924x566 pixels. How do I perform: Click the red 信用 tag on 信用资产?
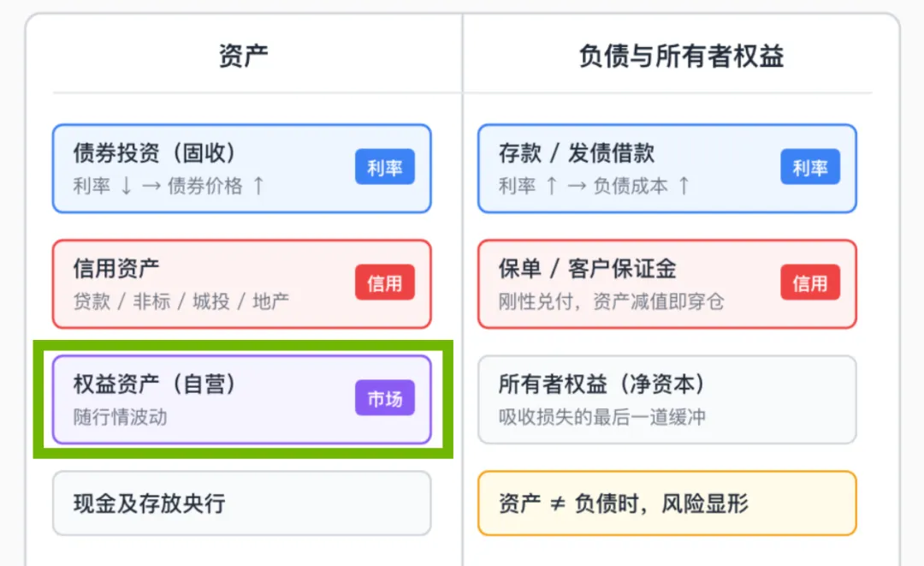pyautogui.click(x=385, y=283)
